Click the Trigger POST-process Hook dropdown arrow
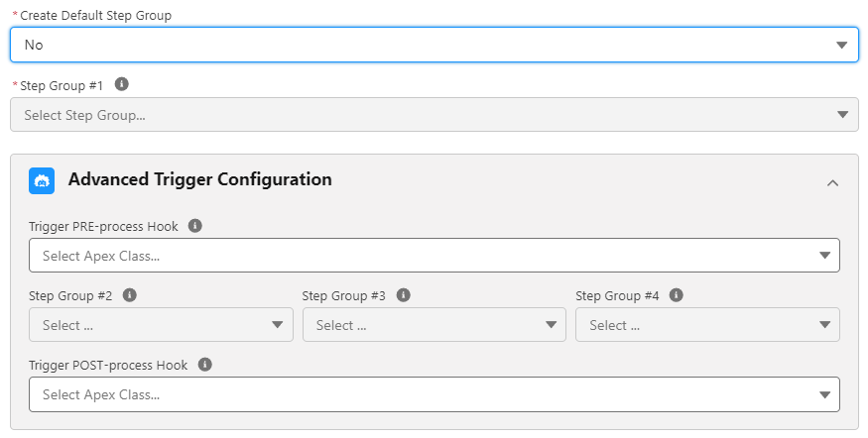This screenshot has height=438, width=868. [824, 394]
